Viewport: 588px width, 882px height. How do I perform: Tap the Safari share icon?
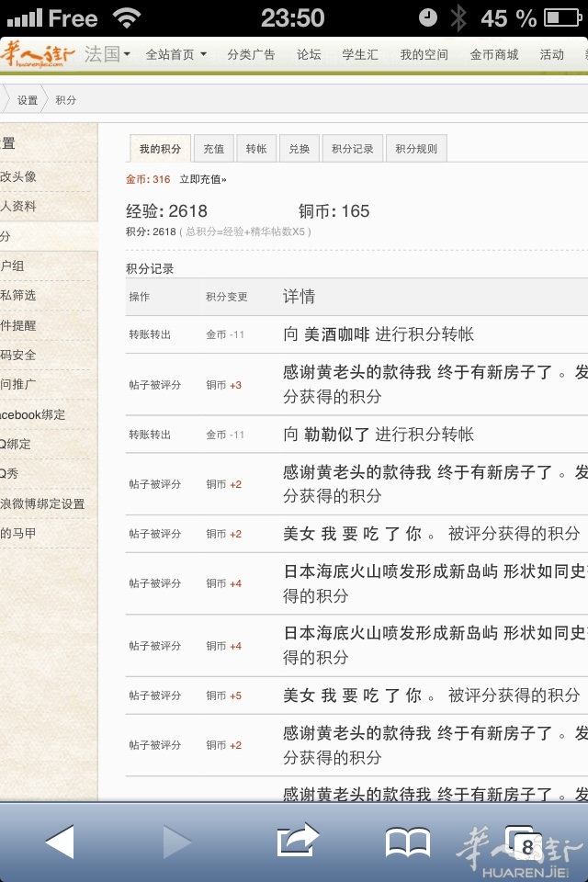tap(297, 841)
